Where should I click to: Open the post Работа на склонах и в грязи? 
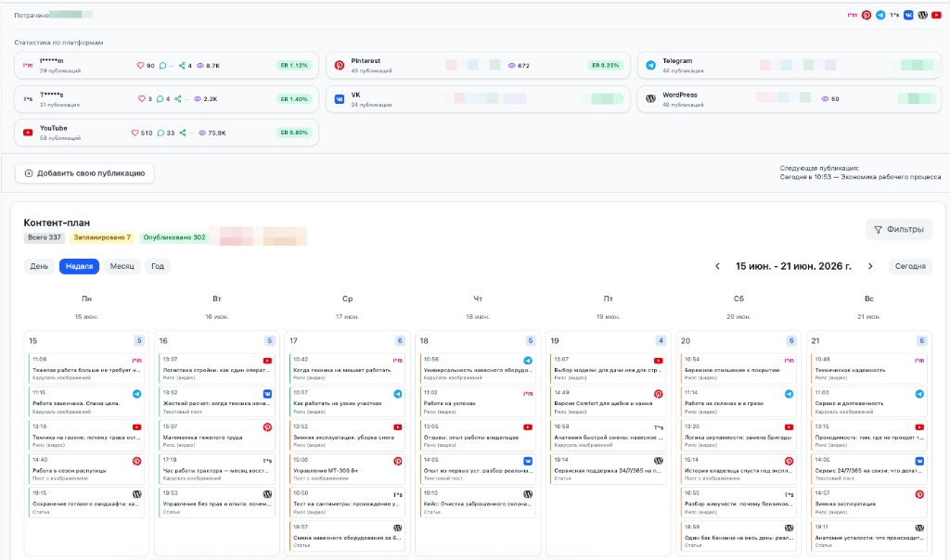[x=738, y=402]
